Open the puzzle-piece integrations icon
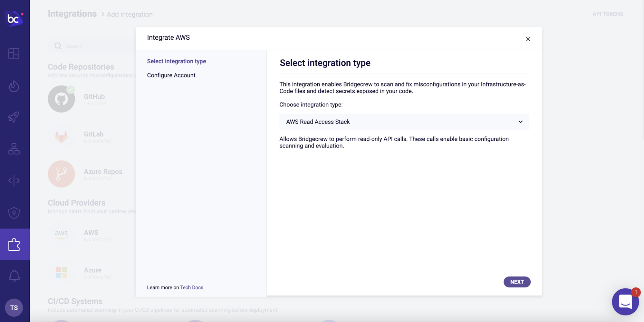644x322 pixels. [x=14, y=245]
